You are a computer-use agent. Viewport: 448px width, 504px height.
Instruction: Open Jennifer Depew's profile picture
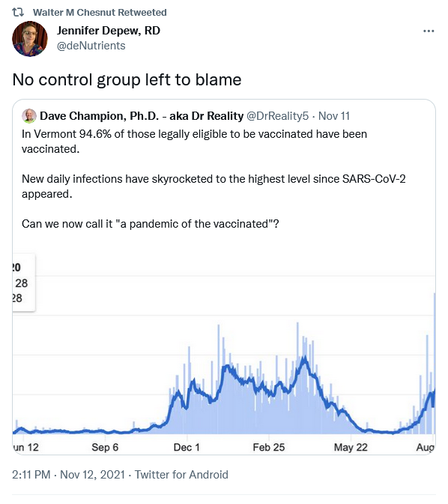click(x=30, y=39)
